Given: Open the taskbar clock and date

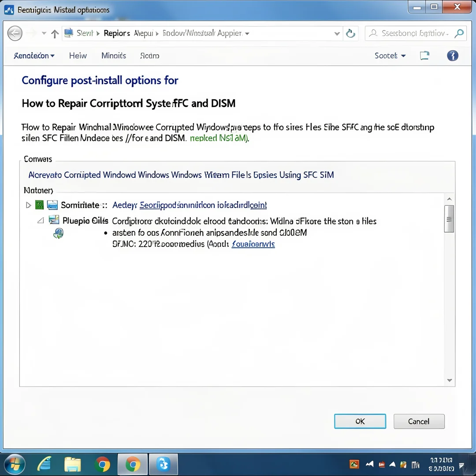Looking at the screenshot, I should click(441, 465).
